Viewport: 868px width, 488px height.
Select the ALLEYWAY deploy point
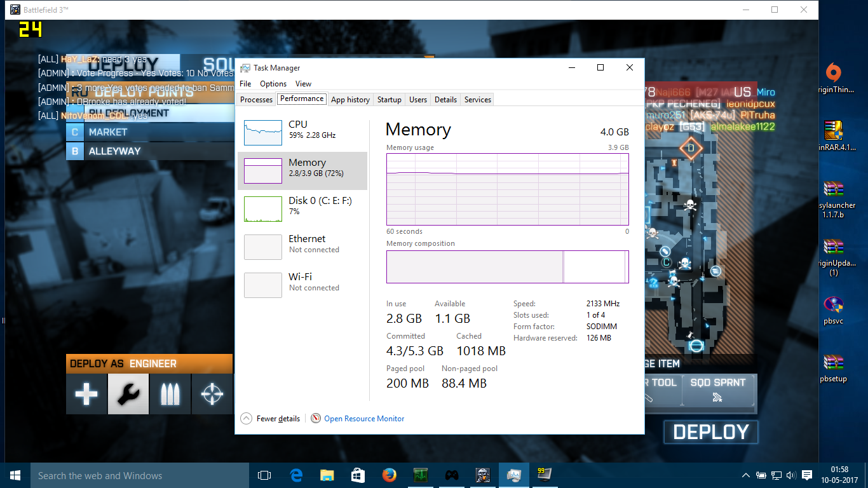click(x=150, y=151)
